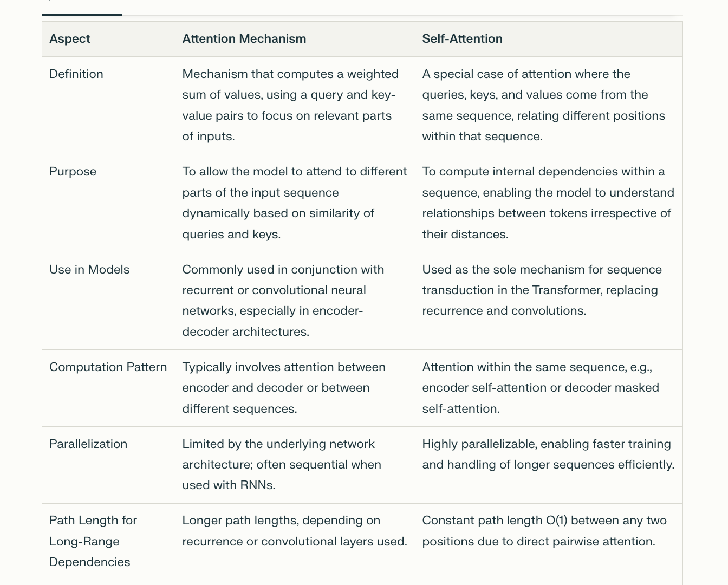
Task: Click the Self-Attention column header
Action: click(463, 39)
